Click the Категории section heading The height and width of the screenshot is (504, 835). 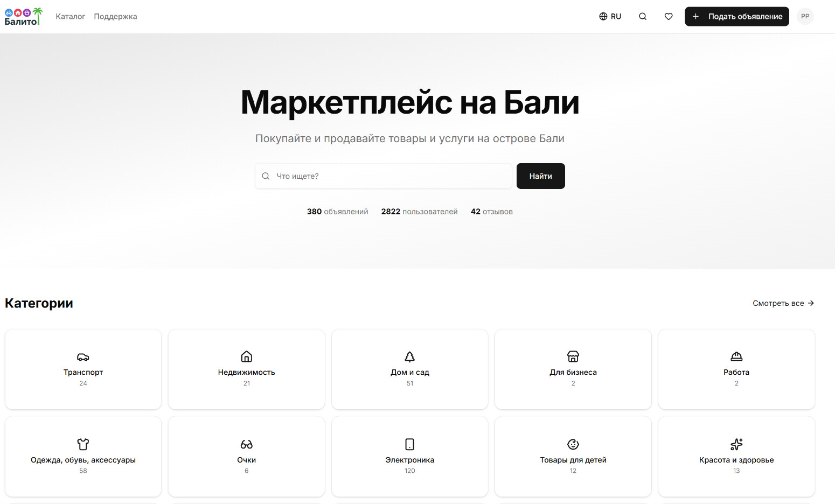coord(39,303)
